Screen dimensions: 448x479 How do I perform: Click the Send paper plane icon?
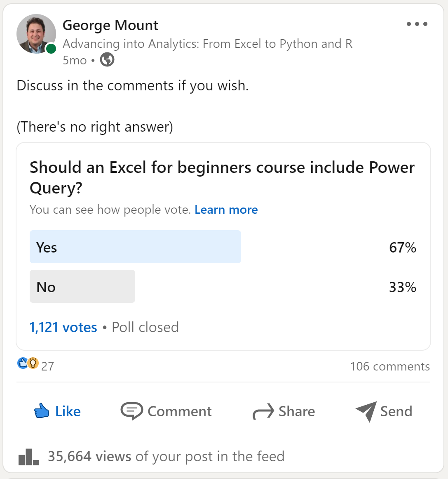coord(366,411)
